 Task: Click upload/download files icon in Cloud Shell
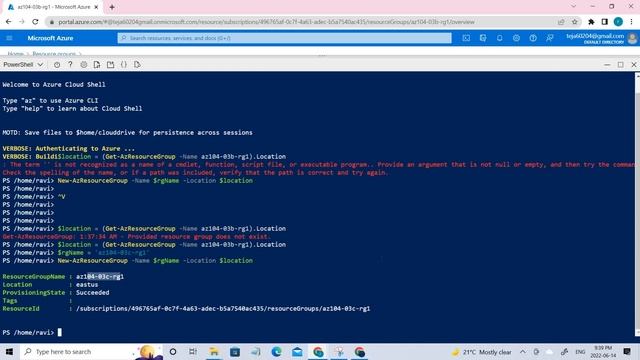[97, 64]
